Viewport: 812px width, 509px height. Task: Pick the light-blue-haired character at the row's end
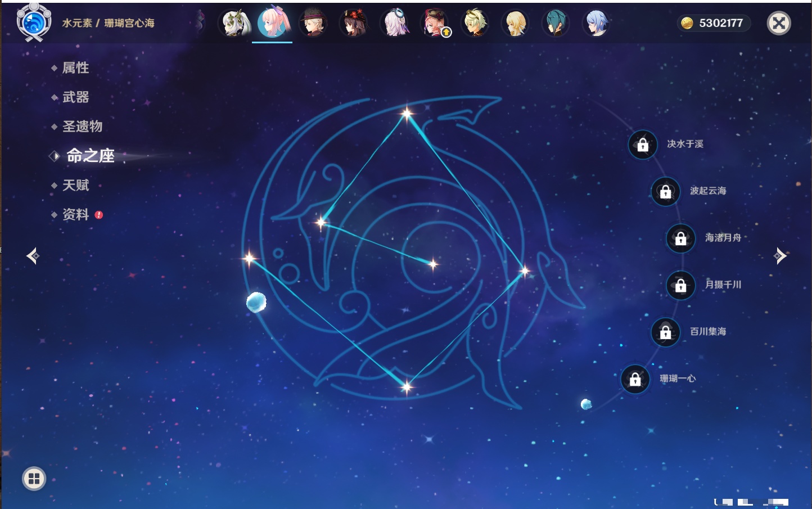(x=596, y=24)
